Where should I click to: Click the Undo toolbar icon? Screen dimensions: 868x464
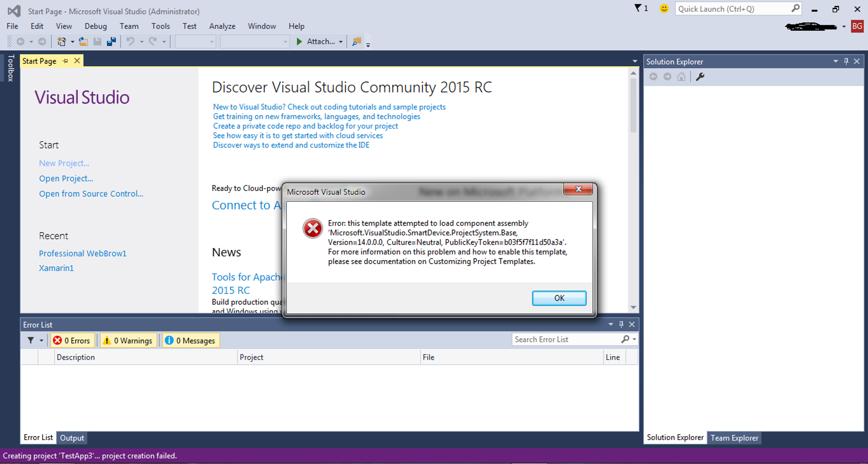coord(130,42)
